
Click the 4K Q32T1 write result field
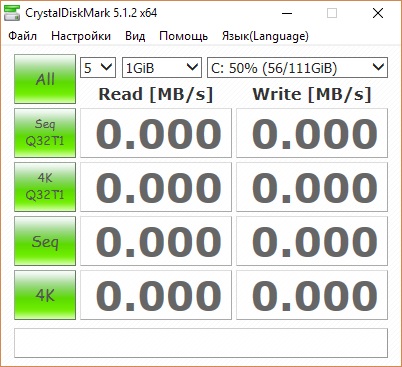(312, 187)
